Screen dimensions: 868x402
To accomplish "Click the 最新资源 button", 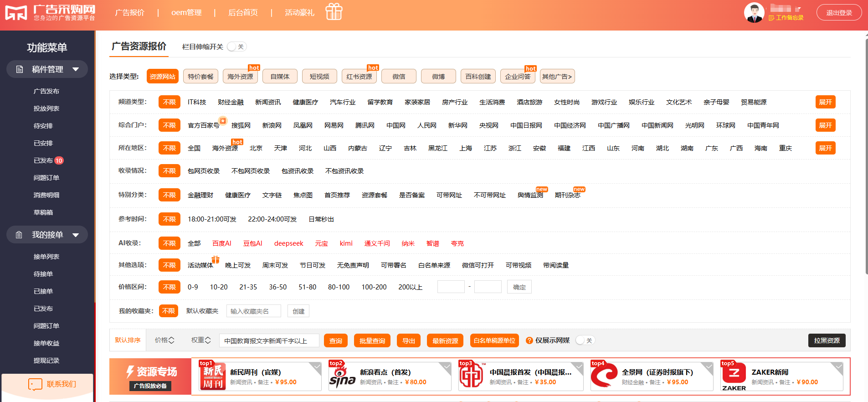I will coord(445,340).
